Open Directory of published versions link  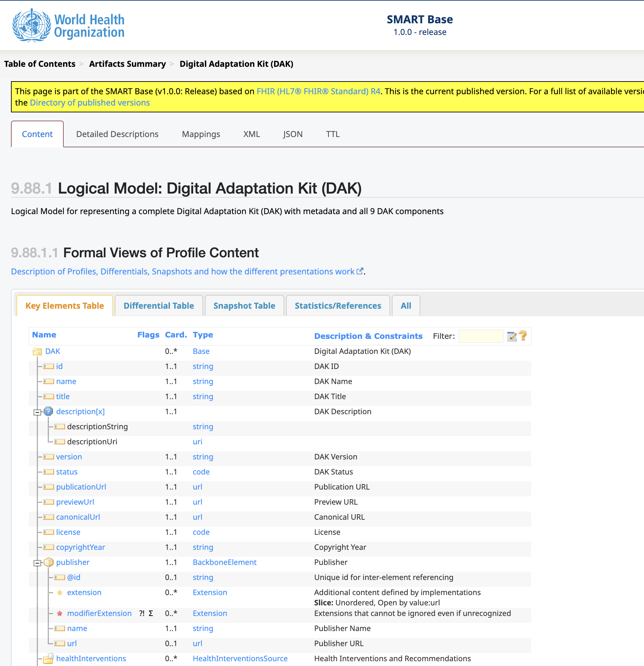[x=90, y=102]
